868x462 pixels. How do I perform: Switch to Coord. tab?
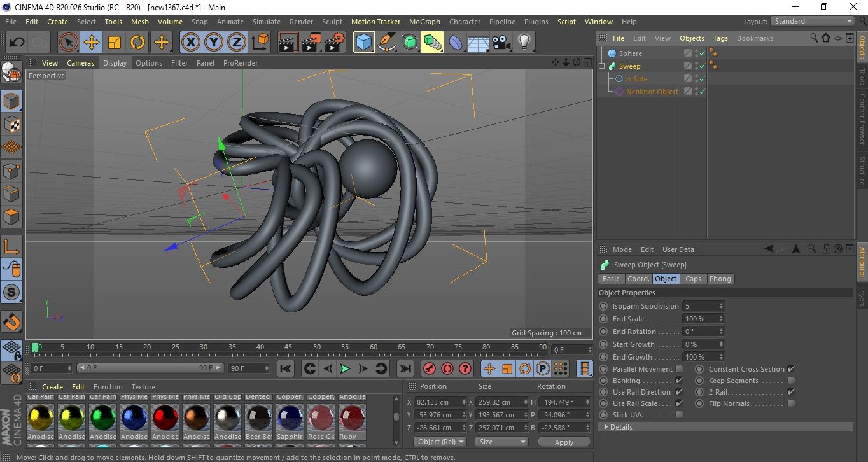coord(638,279)
